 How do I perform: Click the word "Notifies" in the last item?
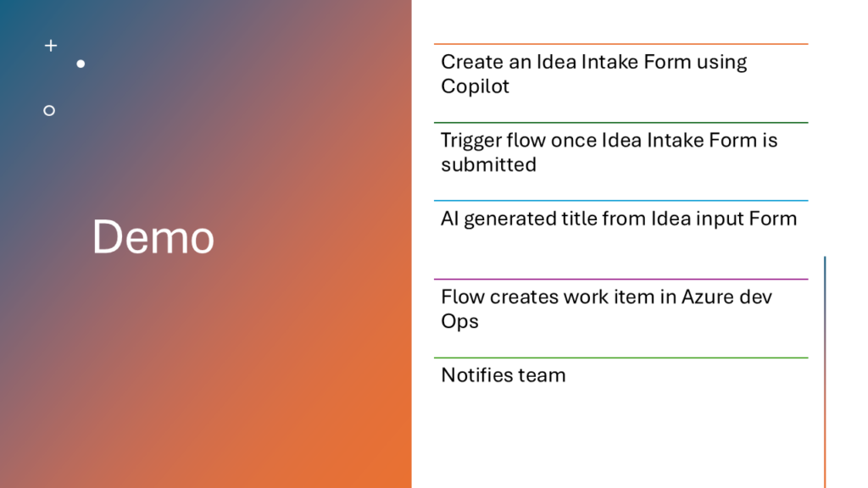(473, 374)
